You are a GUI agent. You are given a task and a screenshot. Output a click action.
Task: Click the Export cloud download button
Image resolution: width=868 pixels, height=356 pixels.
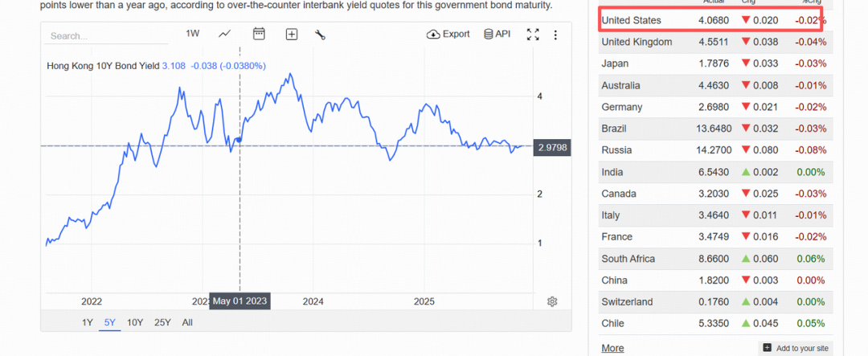(448, 34)
